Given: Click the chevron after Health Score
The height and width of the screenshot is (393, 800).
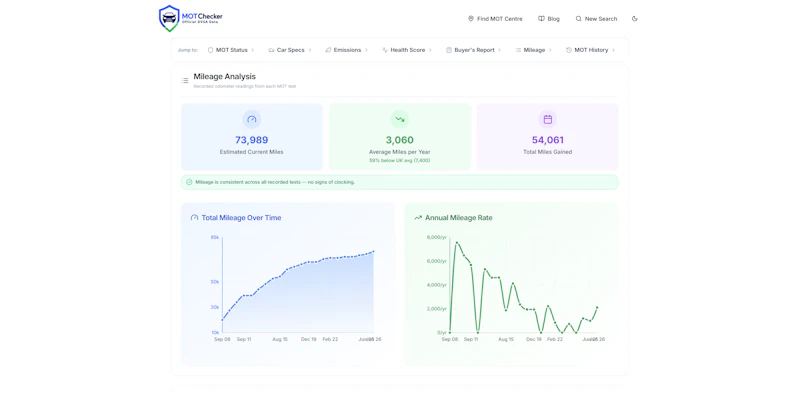Looking at the screenshot, I should pyautogui.click(x=430, y=50).
